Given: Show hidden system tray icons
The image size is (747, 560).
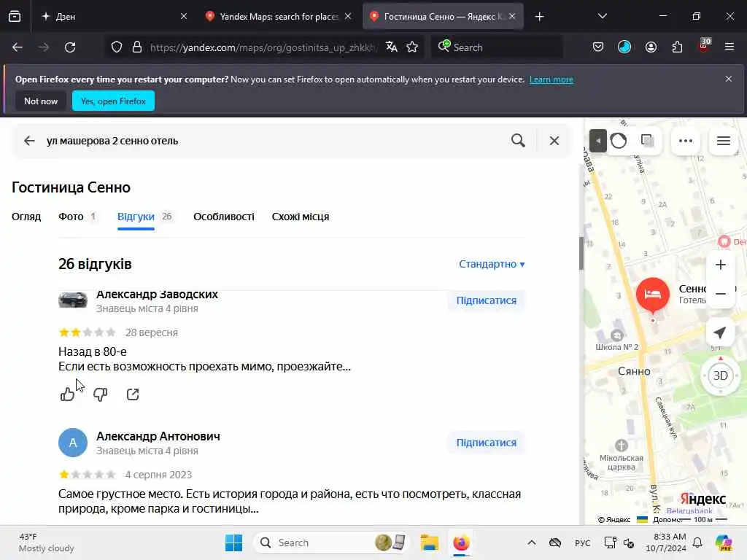Looking at the screenshot, I should coord(532,542).
